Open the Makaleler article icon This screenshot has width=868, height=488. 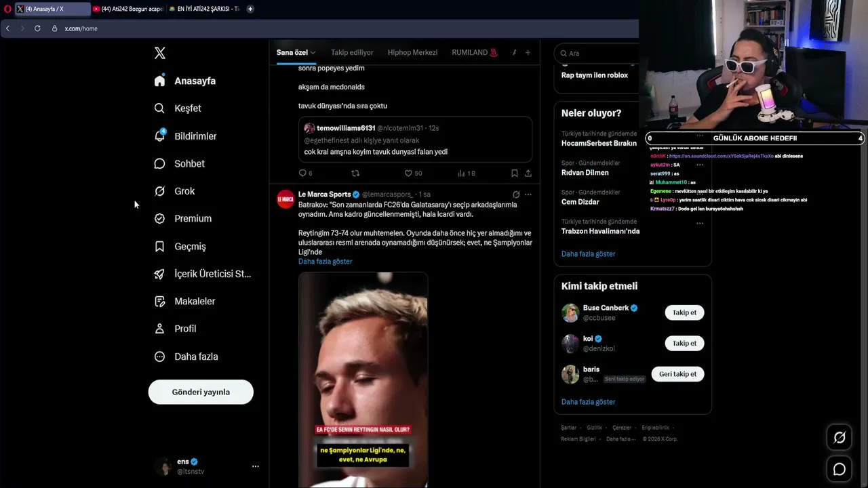[159, 301]
